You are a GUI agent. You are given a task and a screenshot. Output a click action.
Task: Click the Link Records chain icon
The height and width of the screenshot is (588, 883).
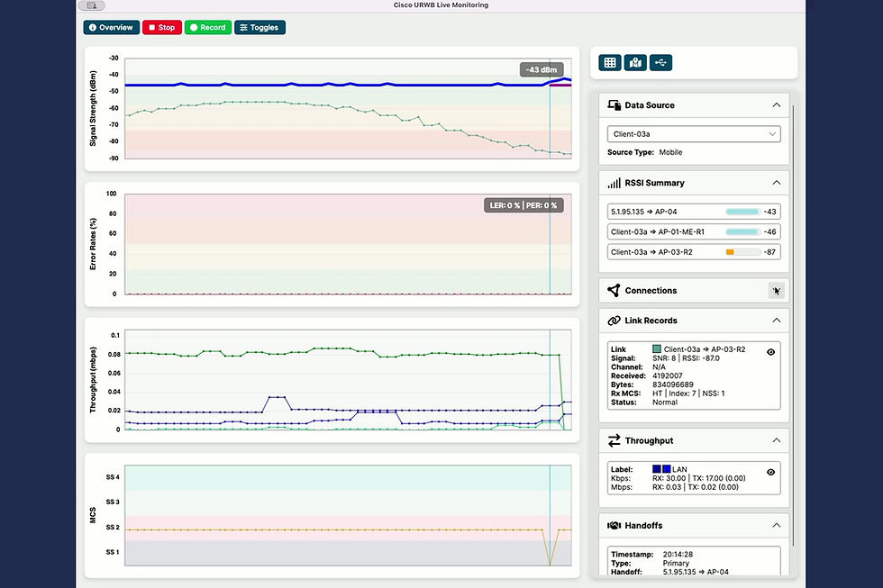tap(614, 321)
